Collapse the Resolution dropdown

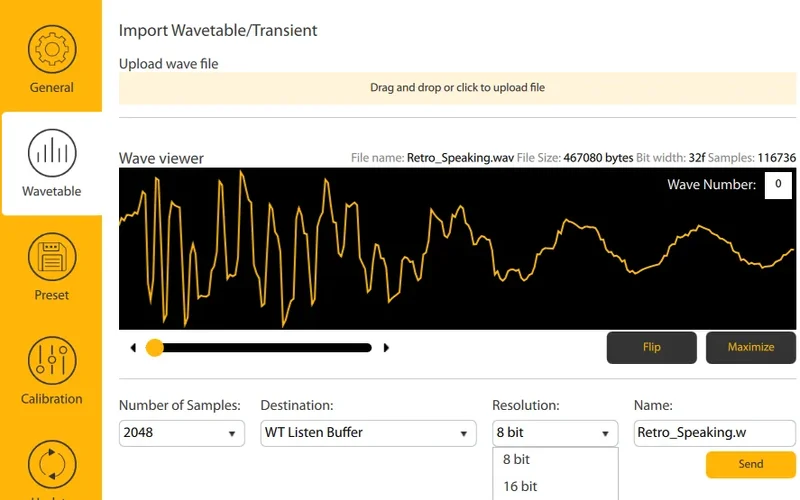click(555, 433)
